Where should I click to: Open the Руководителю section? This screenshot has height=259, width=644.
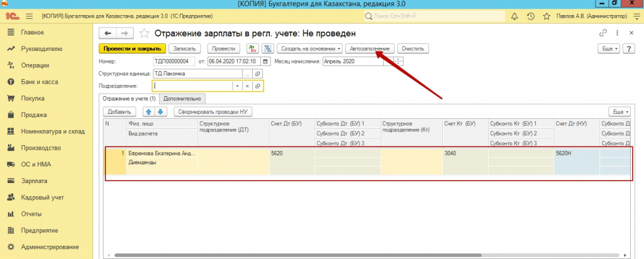pos(42,49)
